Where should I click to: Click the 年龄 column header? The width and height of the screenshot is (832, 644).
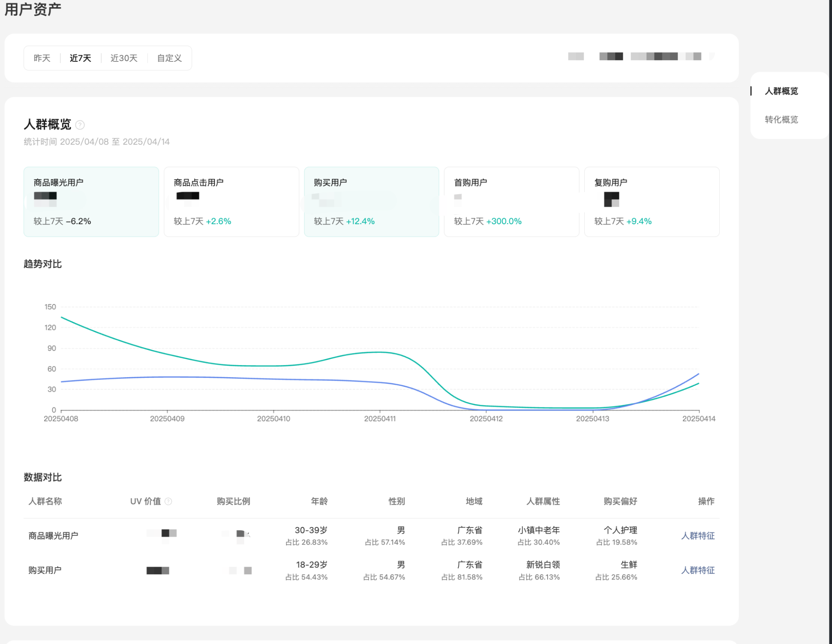319,501
